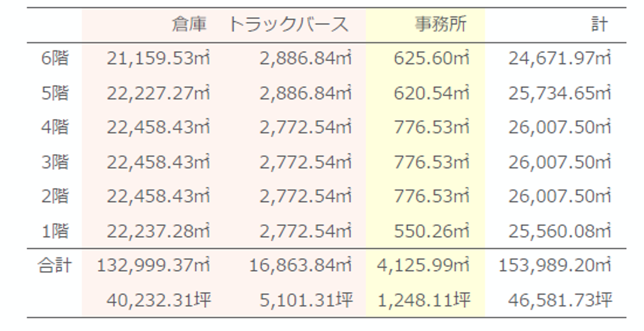Click the 合計 row label
The height and width of the screenshot is (331, 644).
coord(55,266)
